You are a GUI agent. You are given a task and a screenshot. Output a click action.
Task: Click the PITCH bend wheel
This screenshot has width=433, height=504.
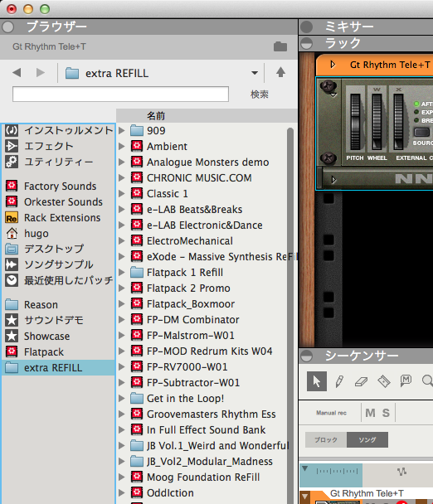(x=355, y=122)
